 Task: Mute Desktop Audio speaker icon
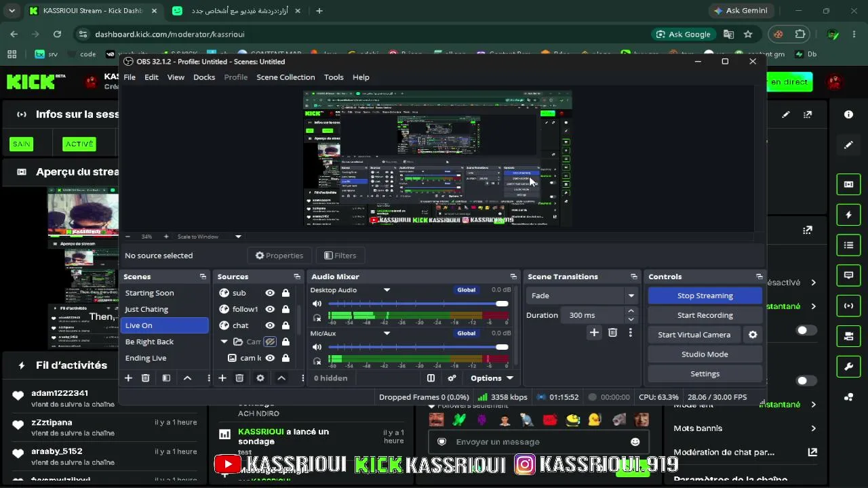tap(317, 304)
